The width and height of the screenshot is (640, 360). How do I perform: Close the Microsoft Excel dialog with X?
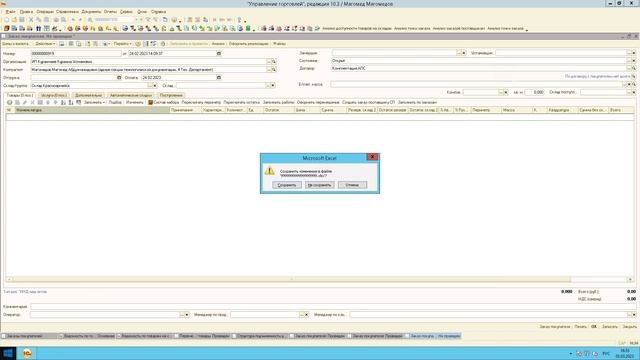tap(372, 157)
